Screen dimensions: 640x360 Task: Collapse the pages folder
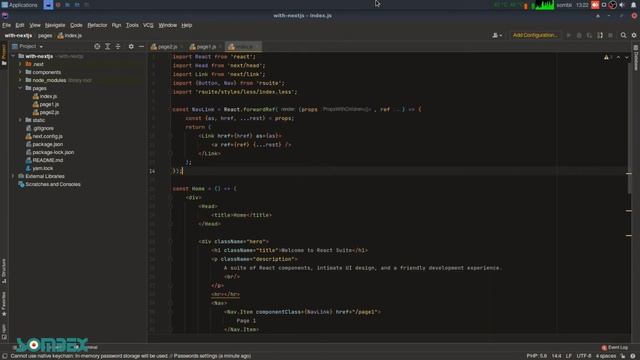pyautogui.click(x=20, y=88)
